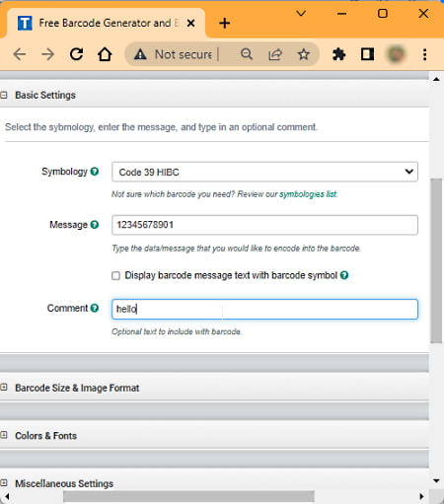Open the symbologies list link
This screenshot has width=444, height=504.
tap(308, 194)
